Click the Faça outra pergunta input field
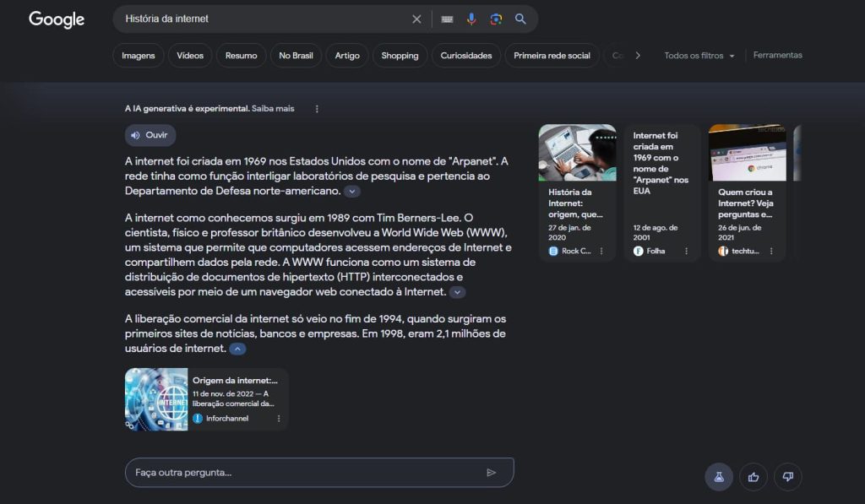The image size is (865, 504). [x=319, y=473]
